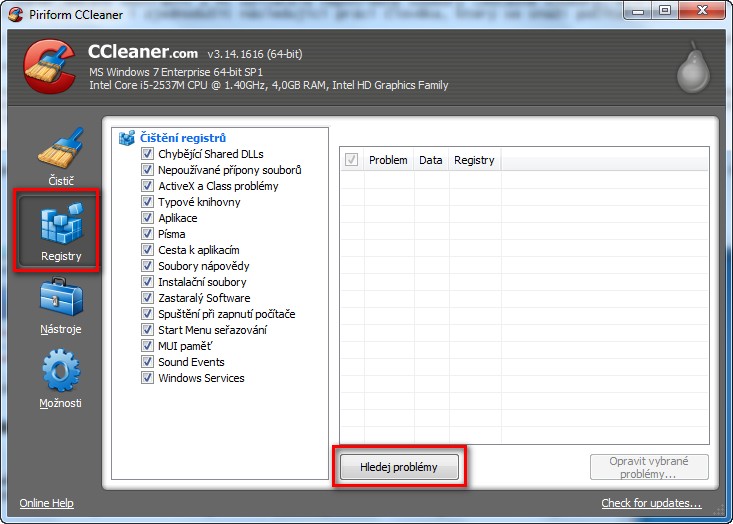Image resolution: width=733 pixels, height=524 pixels.
Task: Uncheck Sound Events
Action: coord(147,362)
